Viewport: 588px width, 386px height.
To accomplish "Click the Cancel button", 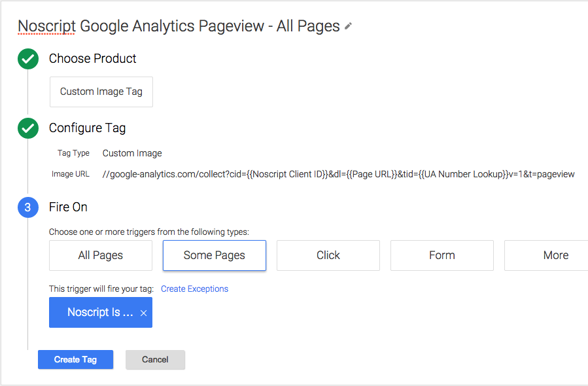I will click(155, 359).
